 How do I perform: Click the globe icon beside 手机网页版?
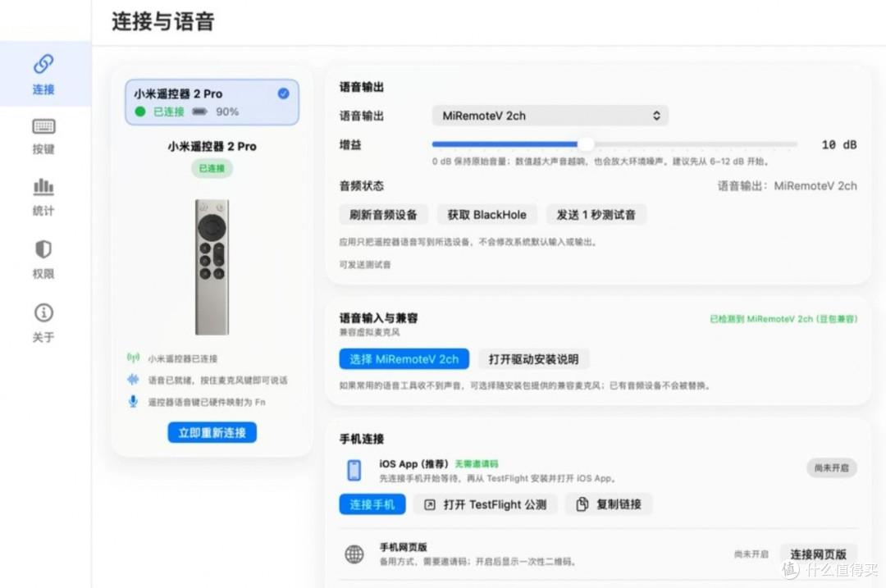[x=354, y=554]
